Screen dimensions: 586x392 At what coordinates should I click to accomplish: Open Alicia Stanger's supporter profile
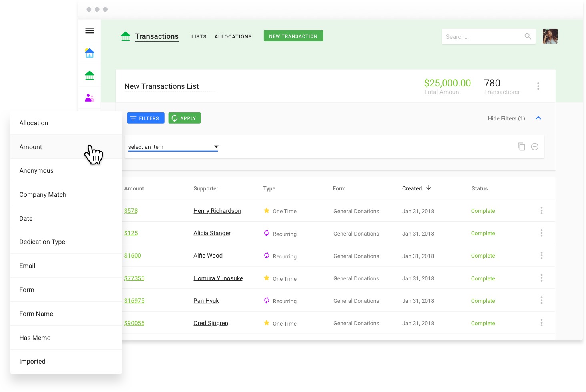(212, 233)
